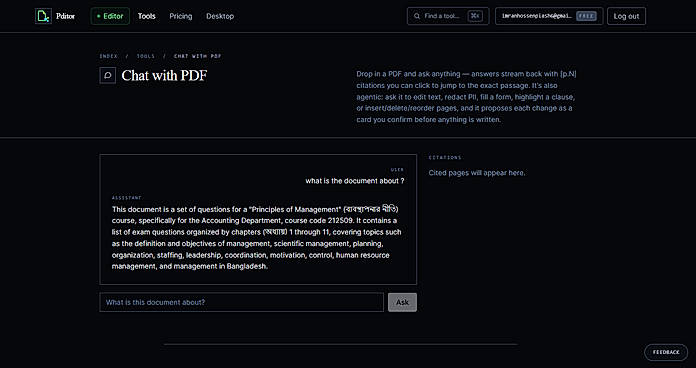Navigate to INDEX breadcrumb
This screenshot has height=368, width=696.
[109, 56]
